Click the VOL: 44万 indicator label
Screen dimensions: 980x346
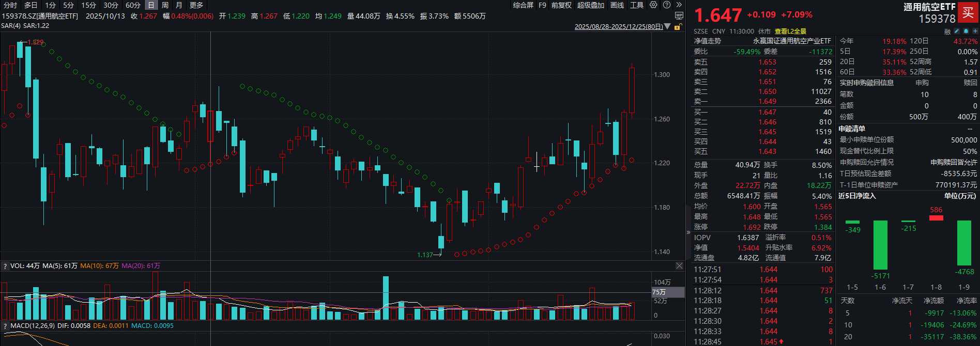coord(25,266)
